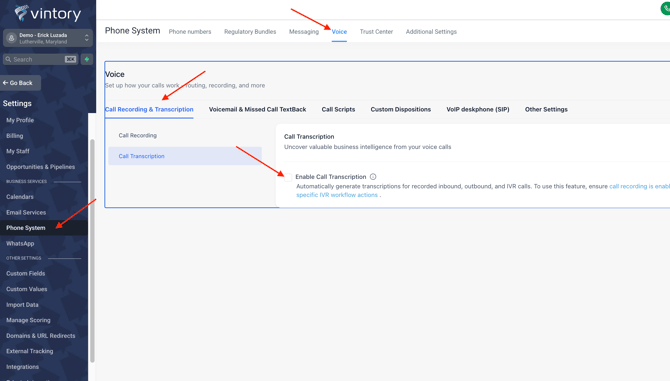
Task: Open Import Data settings
Action: (x=22, y=305)
